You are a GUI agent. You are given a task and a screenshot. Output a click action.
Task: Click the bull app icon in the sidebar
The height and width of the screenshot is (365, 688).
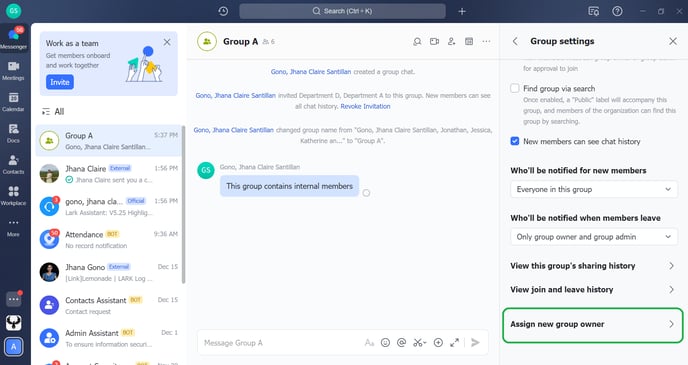coord(14,323)
